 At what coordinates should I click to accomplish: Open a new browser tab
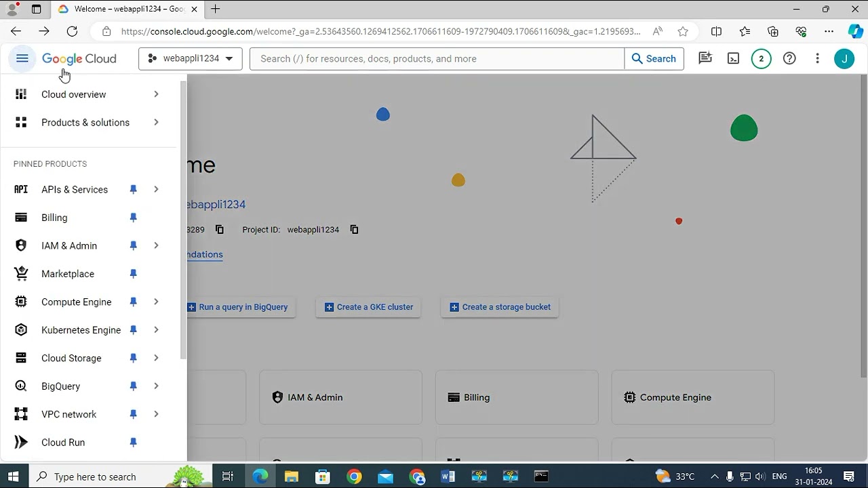click(215, 9)
